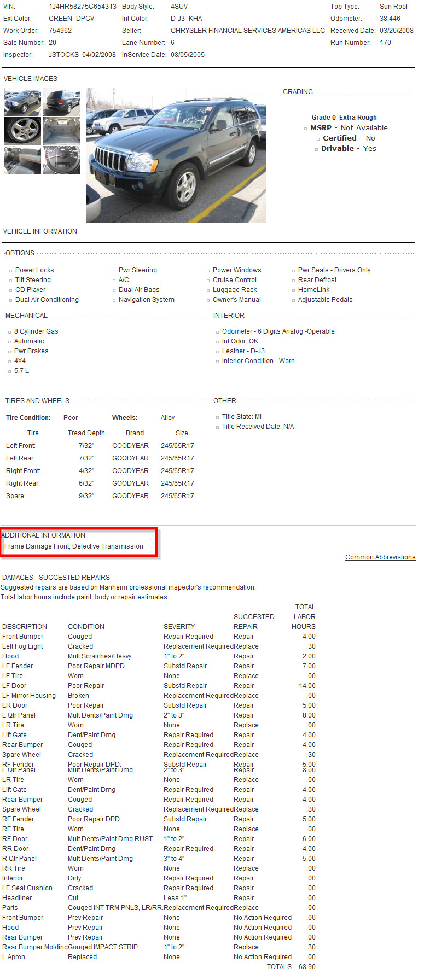Click the Drivable - Yes entry
The image size is (424, 980).
pyautogui.click(x=349, y=149)
